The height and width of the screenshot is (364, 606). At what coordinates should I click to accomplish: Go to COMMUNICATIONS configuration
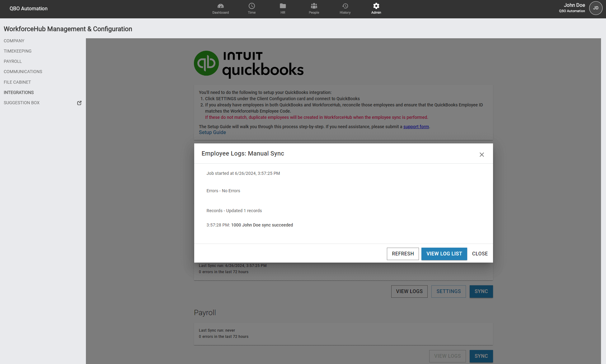(23, 72)
